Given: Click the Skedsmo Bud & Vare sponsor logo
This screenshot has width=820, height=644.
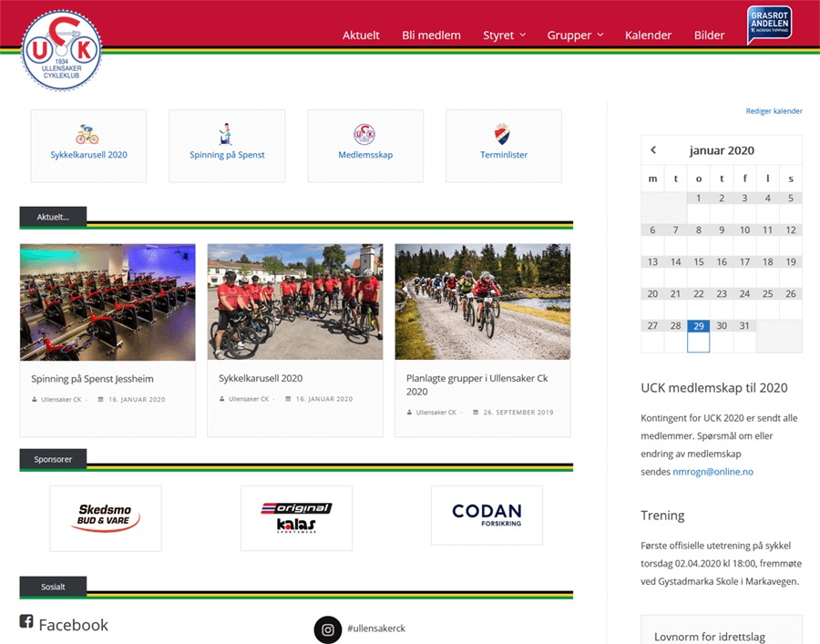Looking at the screenshot, I should (106, 518).
